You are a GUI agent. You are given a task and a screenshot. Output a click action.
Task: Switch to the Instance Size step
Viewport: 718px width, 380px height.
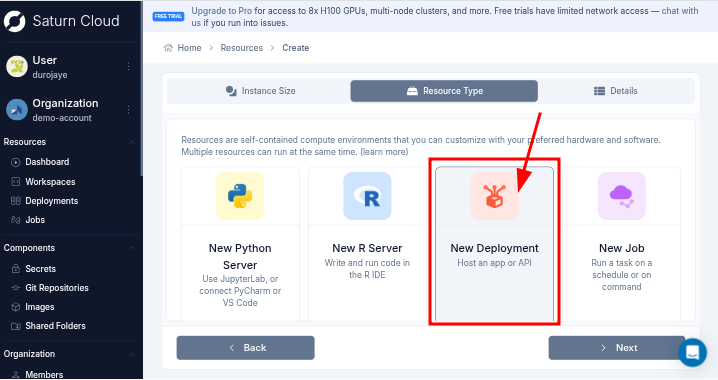click(261, 91)
